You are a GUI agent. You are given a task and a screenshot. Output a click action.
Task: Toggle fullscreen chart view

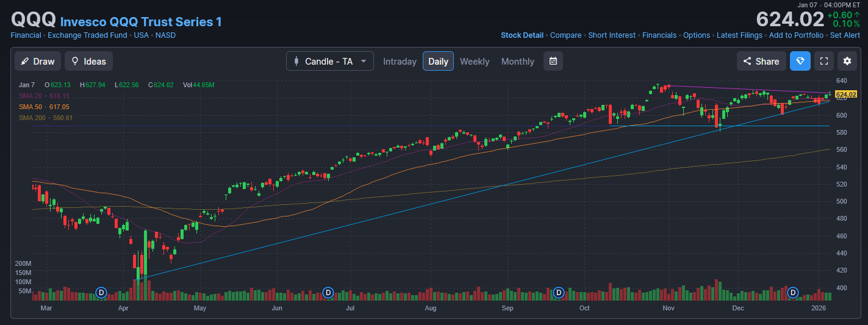point(823,61)
